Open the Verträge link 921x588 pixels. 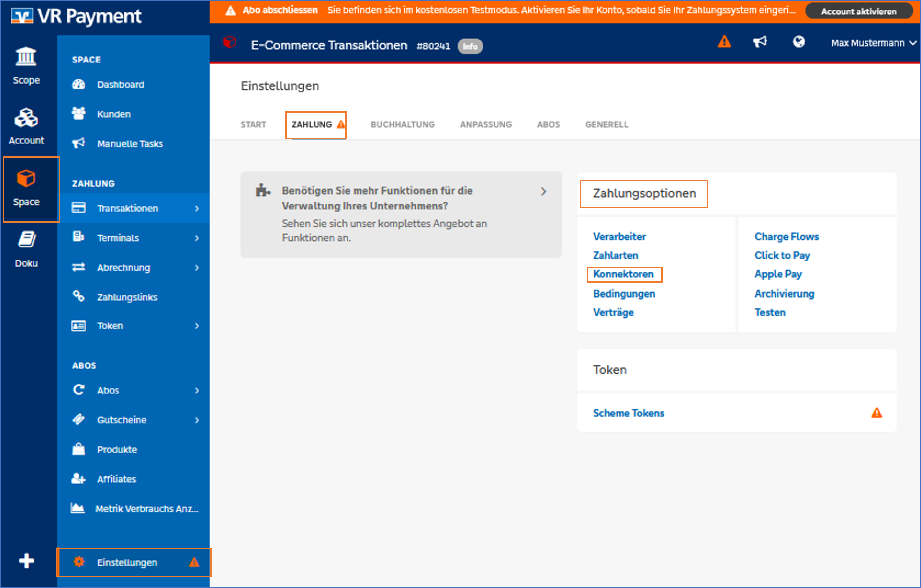[x=613, y=312]
